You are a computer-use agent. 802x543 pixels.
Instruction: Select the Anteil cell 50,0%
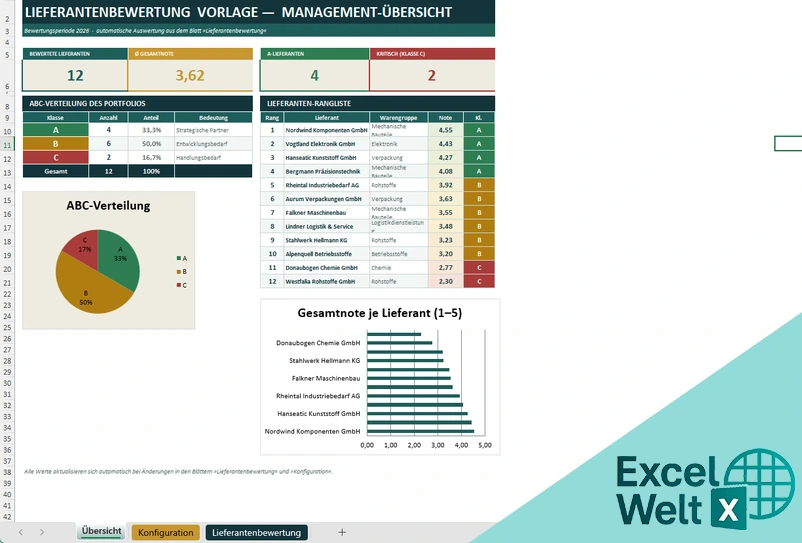(151, 144)
